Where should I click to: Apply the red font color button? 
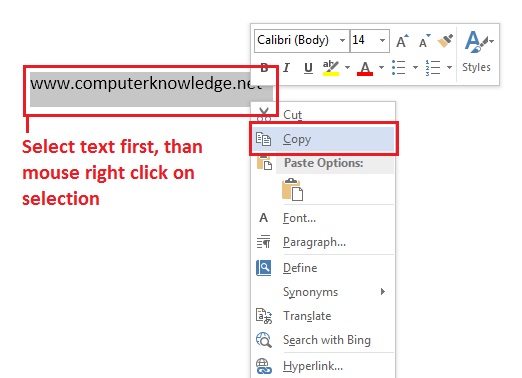point(365,68)
